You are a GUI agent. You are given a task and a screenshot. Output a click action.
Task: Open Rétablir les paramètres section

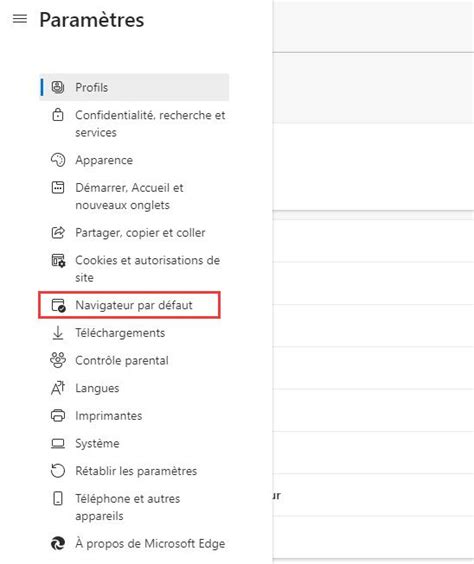134,471
